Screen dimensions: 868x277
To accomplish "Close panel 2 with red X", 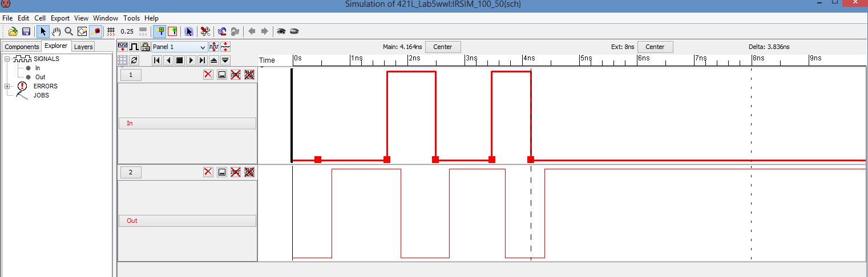I will tap(208, 172).
